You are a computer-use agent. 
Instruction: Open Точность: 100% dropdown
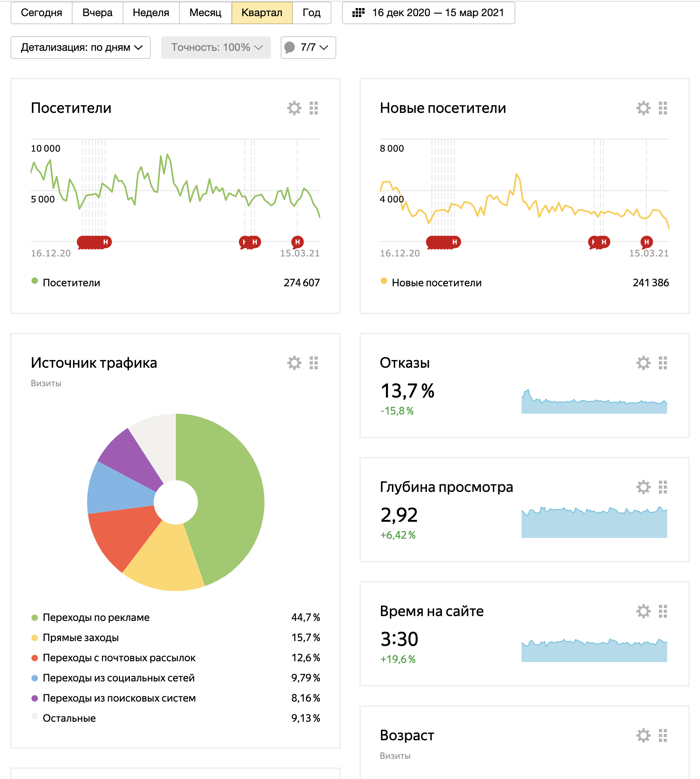point(216,48)
